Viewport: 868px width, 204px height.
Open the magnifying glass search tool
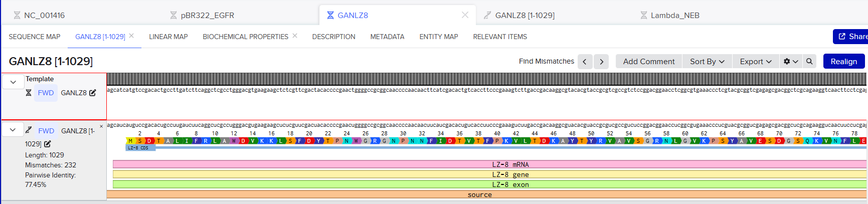click(809, 61)
